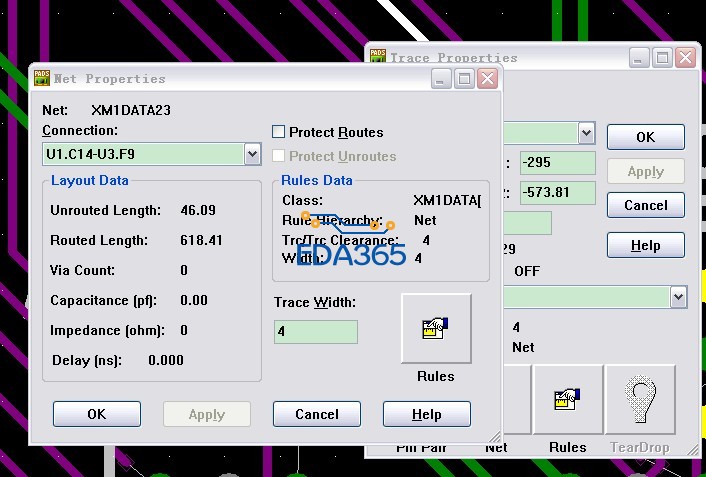Viewport: 706px width, 477px height.
Task: Click the Delay value 0.000
Action: [166, 360]
